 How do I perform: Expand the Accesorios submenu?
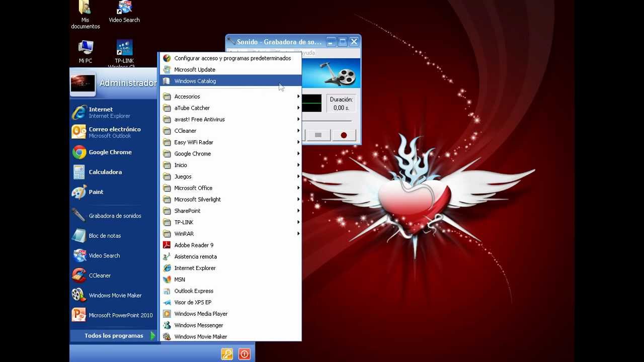coord(230,97)
